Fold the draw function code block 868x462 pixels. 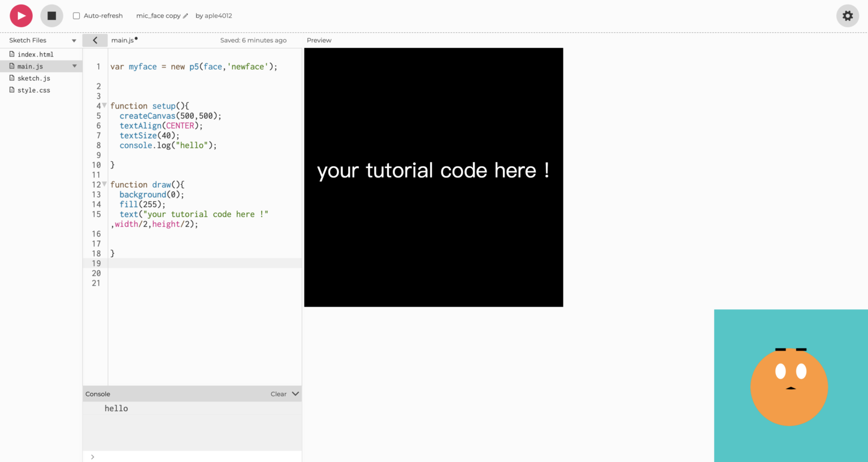coord(104,184)
